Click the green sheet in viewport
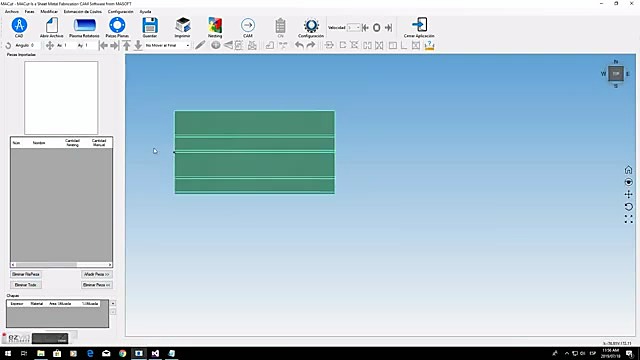This screenshot has width=640, height=360. [x=255, y=152]
